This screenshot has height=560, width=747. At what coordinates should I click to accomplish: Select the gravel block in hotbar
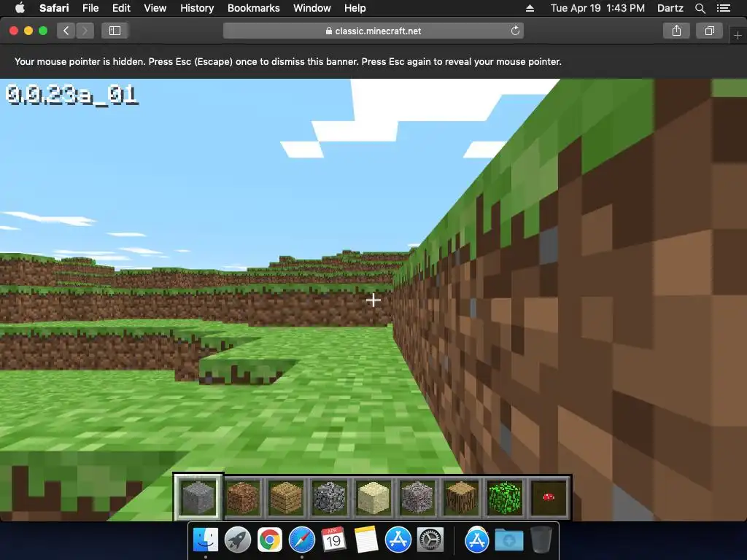[x=417, y=497]
